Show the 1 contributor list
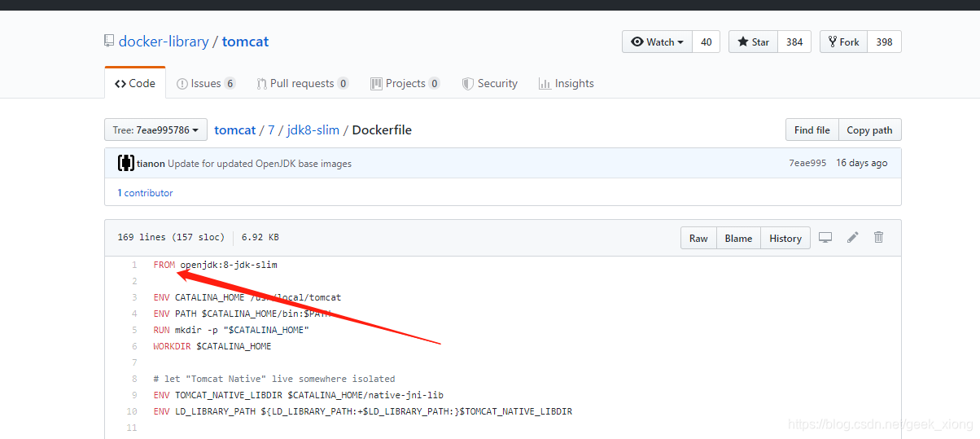980x439 pixels. [145, 193]
